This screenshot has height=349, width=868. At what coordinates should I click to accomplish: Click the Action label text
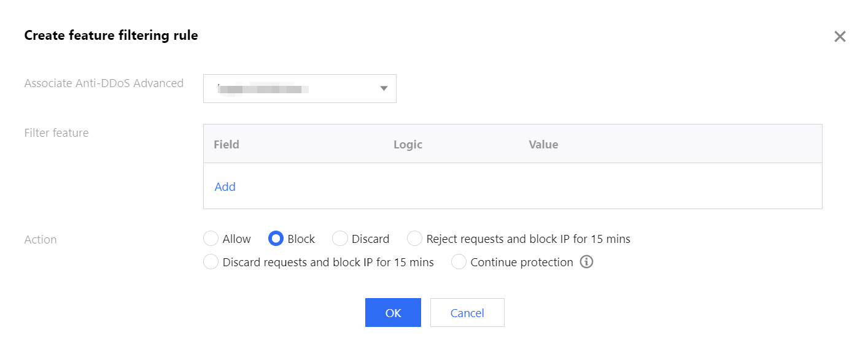coord(41,240)
